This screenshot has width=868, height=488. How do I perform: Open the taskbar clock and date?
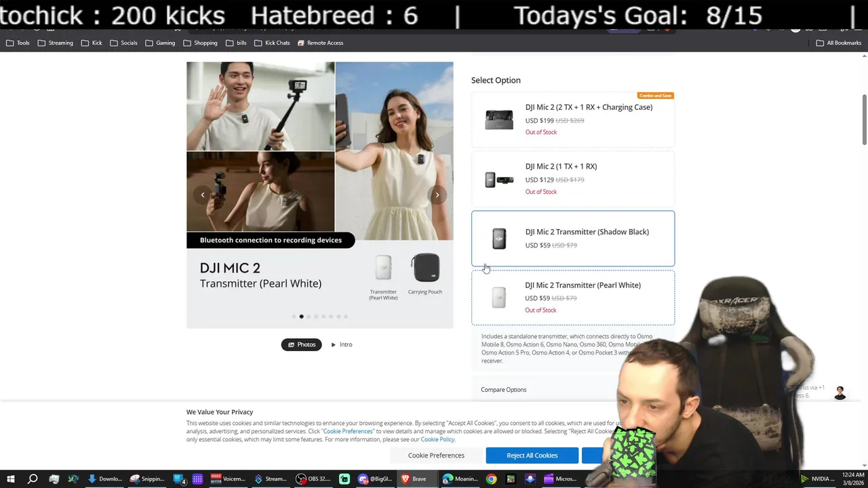click(853, 479)
